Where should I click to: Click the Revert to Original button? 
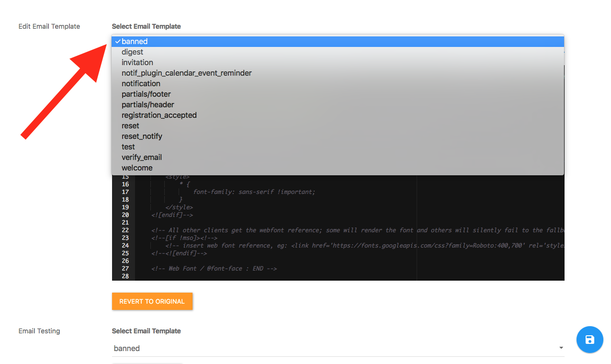[152, 301]
